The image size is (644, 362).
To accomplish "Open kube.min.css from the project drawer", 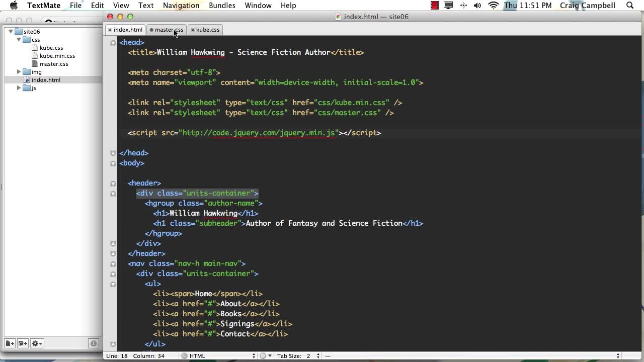I will coord(57,56).
